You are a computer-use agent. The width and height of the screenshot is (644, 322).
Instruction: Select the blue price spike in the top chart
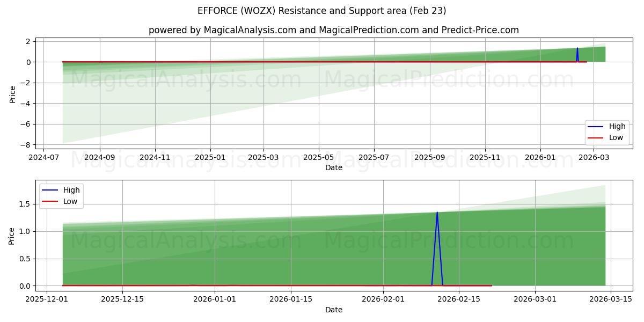(576, 54)
